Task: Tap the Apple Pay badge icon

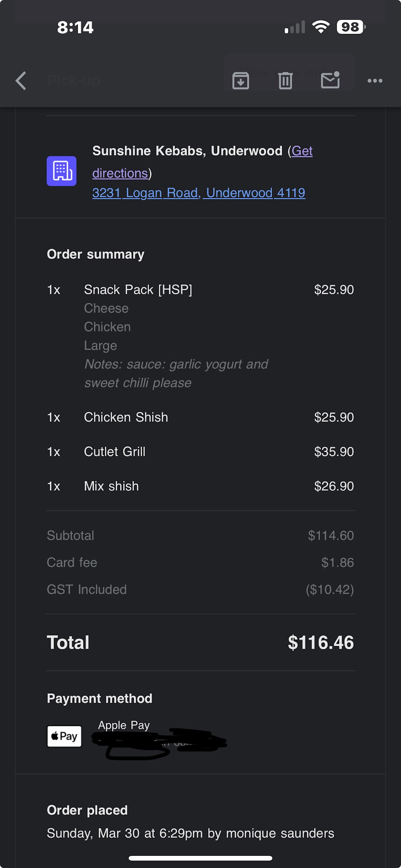Action: [x=64, y=736]
